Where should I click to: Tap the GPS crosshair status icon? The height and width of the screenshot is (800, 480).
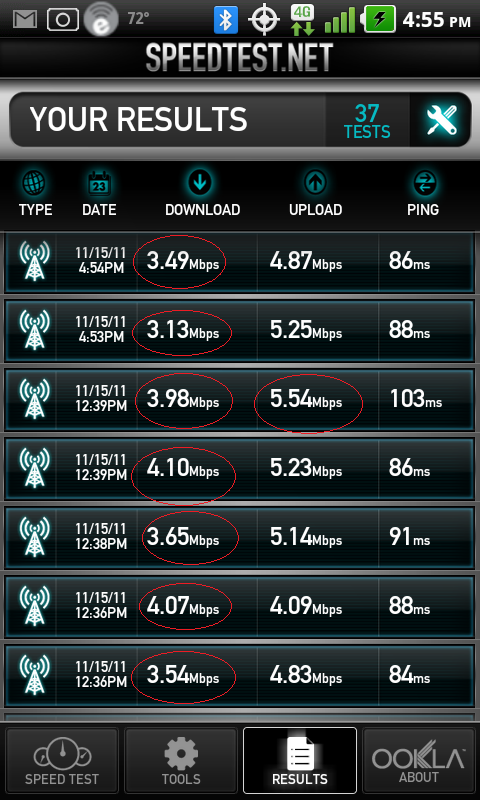tap(264, 20)
